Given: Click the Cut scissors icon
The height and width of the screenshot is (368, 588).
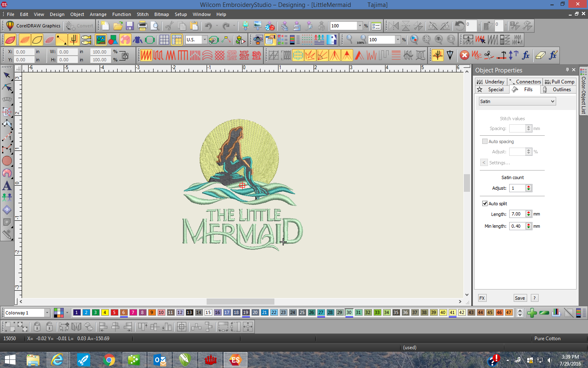Looking at the screenshot, I should 169,26.
